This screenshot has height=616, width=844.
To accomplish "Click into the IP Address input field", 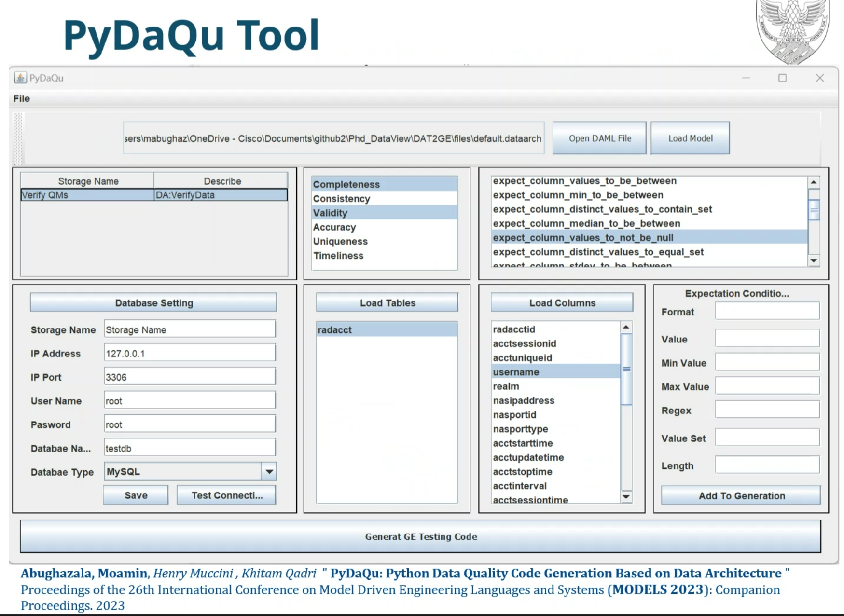I will 190,353.
